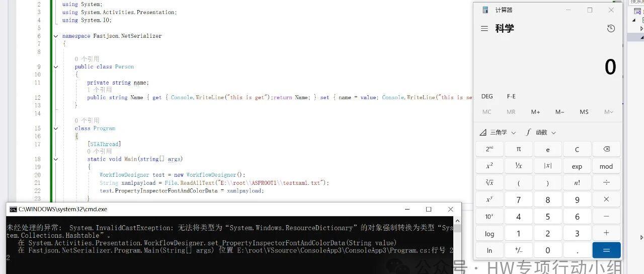This screenshot has width=644, height=274.
Task: Click the "1 个引用" label above Name property
Action: click(x=99, y=90)
